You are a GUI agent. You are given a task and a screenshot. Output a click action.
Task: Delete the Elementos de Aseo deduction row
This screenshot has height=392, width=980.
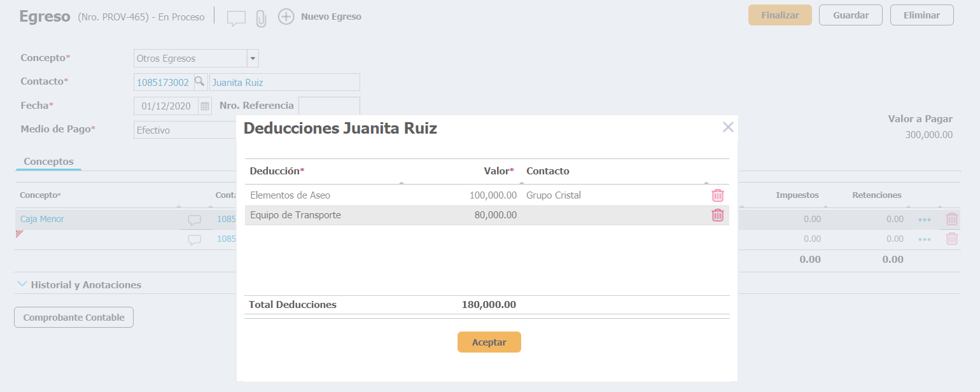717,195
